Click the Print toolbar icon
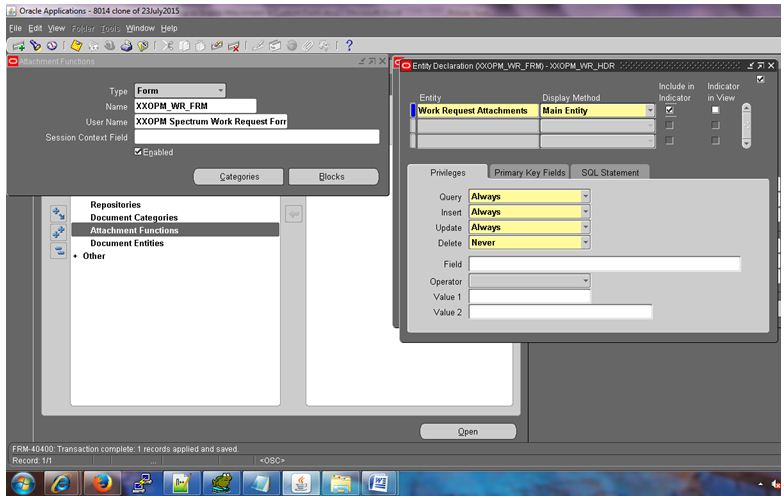This screenshot has height=498, width=784. (x=126, y=46)
